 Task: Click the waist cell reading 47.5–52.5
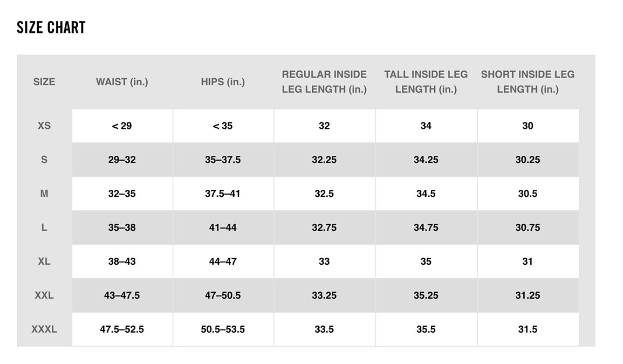[122, 329]
